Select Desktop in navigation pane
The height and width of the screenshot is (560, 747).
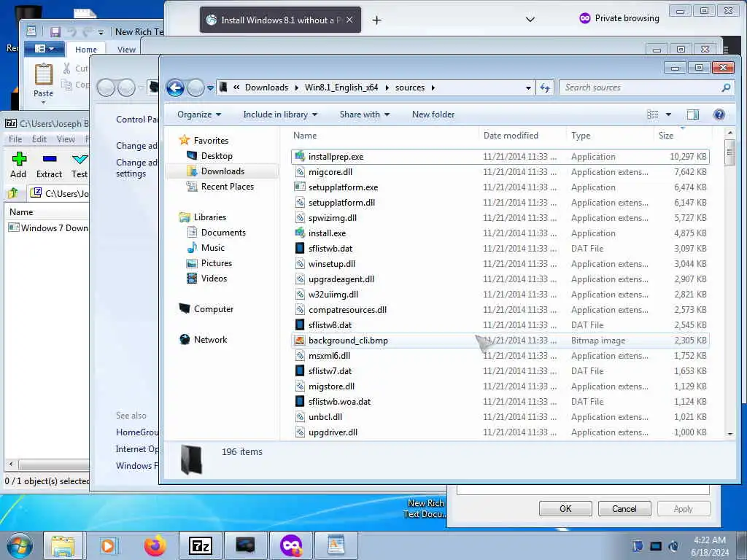coord(217,156)
